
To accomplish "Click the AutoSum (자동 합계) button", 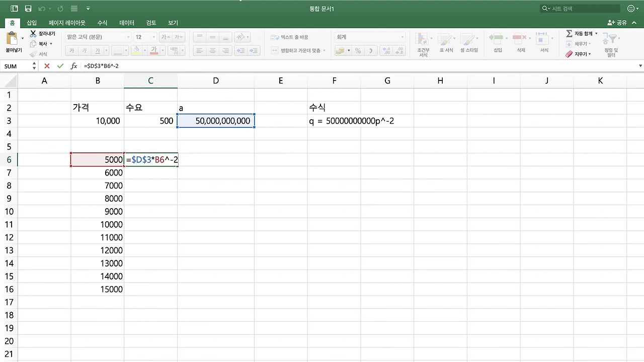I will [x=582, y=34].
